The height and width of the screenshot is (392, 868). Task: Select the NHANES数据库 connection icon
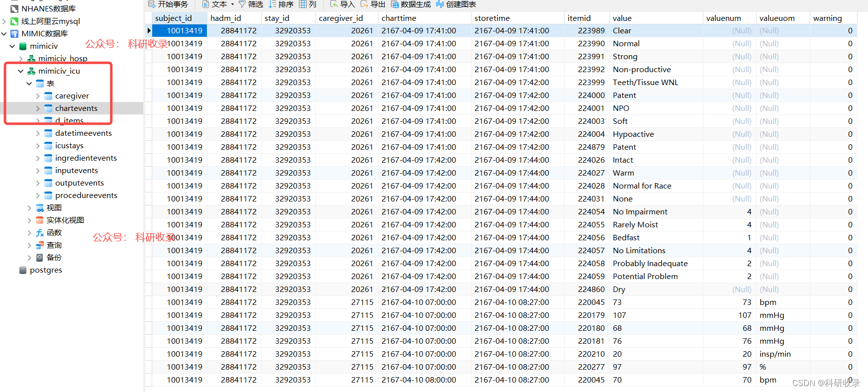(x=14, y=8)
